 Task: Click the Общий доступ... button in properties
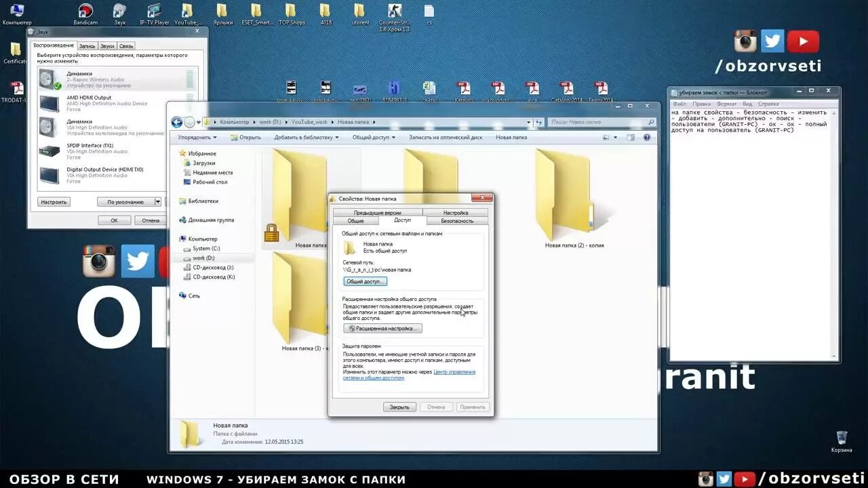[x=366, y=281]
